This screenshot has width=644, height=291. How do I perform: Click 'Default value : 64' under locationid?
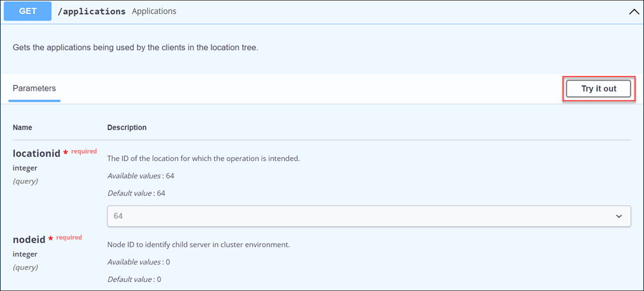pos(136,193)
